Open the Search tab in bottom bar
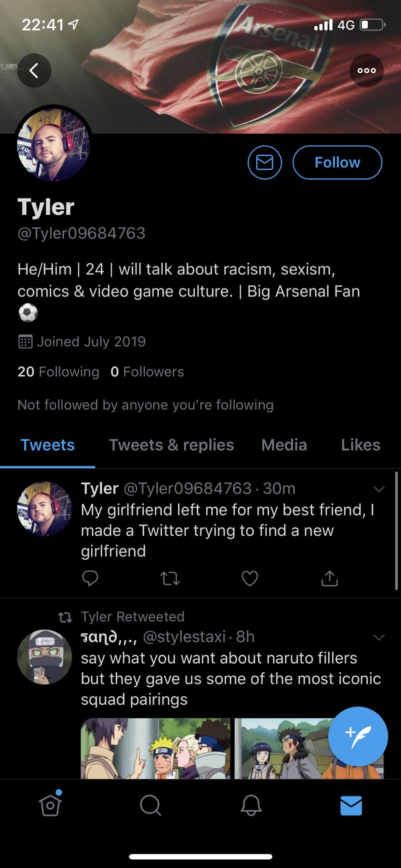The width and height of the screenshot is (401, 868). [150, 805]
